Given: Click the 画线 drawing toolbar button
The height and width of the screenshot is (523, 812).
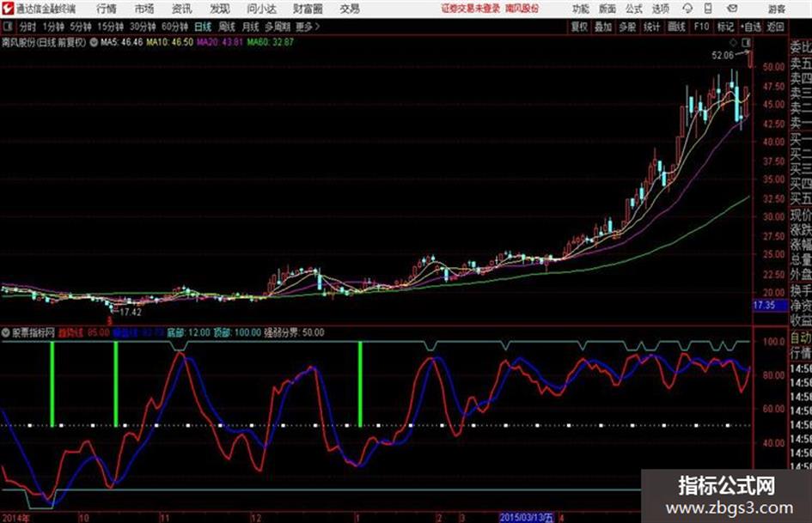Looking at the screenshot, I should [x=676, y=27].
